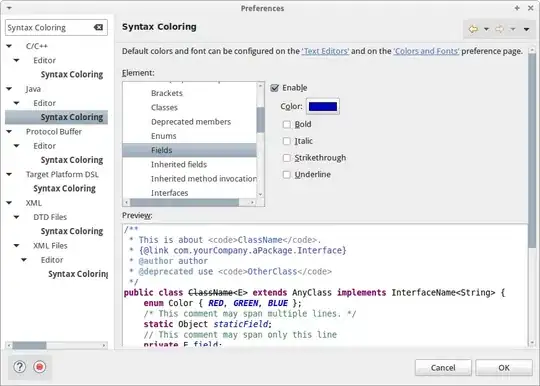Clear the Syntax Coloring filter text
Image resolution: width=540 pixels, height=386 pixels.
[x=98, y=28]
